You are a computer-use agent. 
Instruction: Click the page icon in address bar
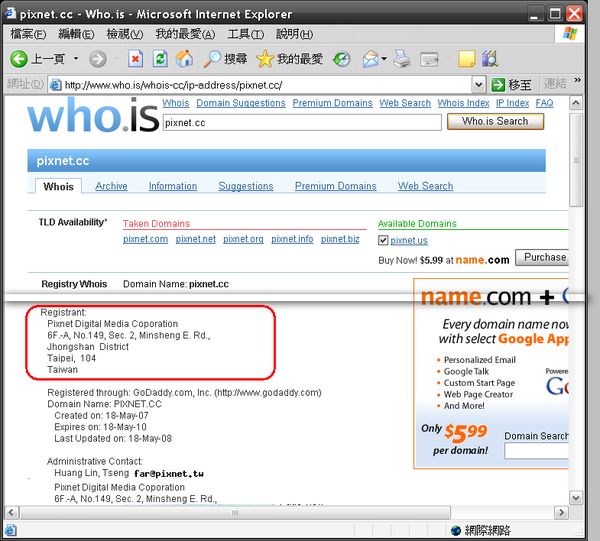[55, 85]
